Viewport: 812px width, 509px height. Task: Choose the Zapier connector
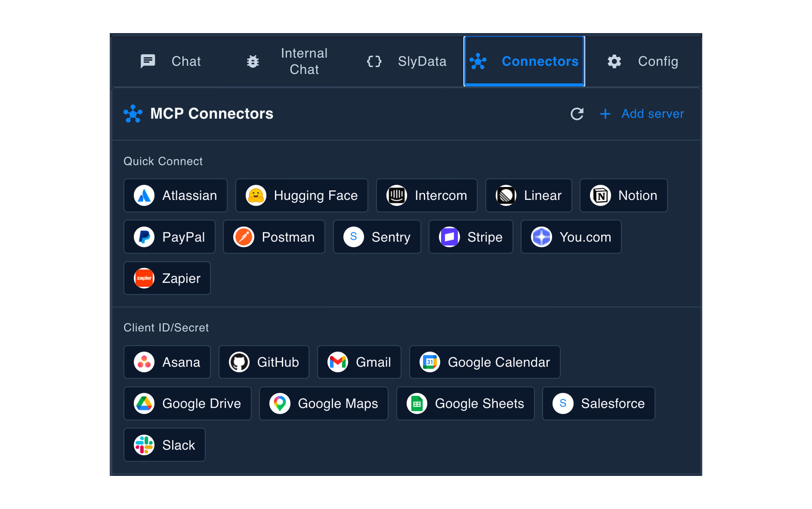[167, 278]
